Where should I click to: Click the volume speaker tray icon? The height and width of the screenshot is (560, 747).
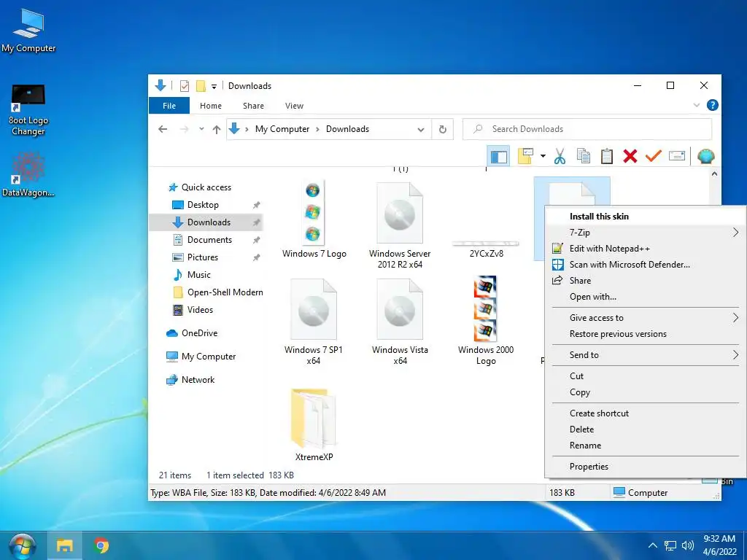click(687, 545)
